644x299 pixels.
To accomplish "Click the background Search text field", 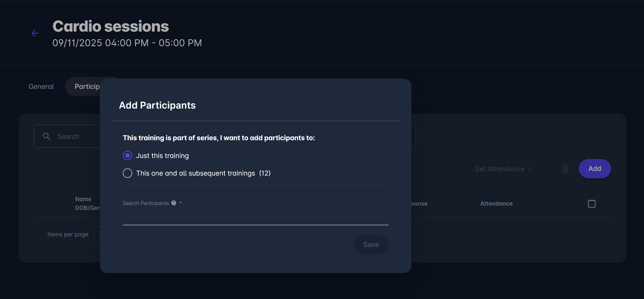I will [76, 136].
